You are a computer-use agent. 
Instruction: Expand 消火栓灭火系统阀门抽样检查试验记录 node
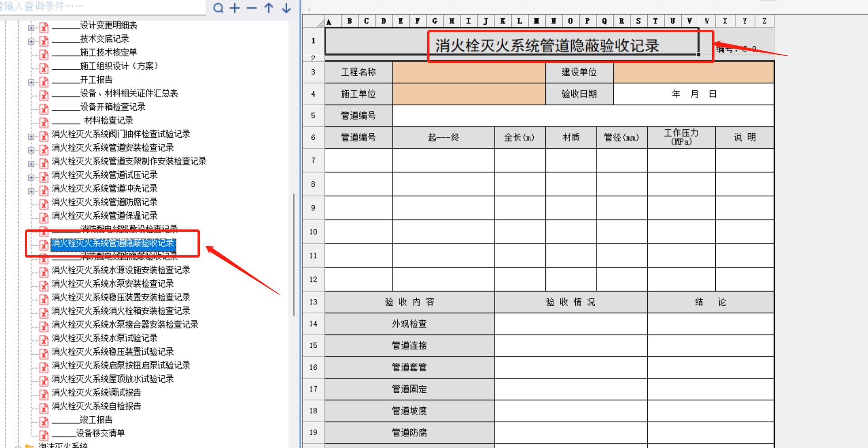point(31,136)
